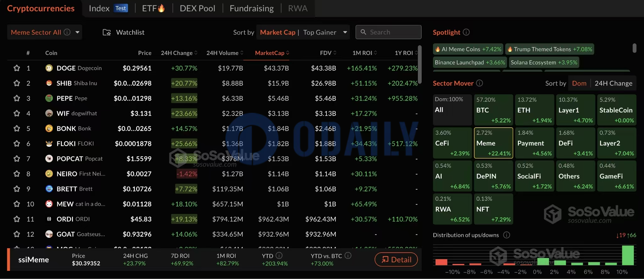Mark WIF as a favorite
The image size is (644, 279).
coord(17,113)
